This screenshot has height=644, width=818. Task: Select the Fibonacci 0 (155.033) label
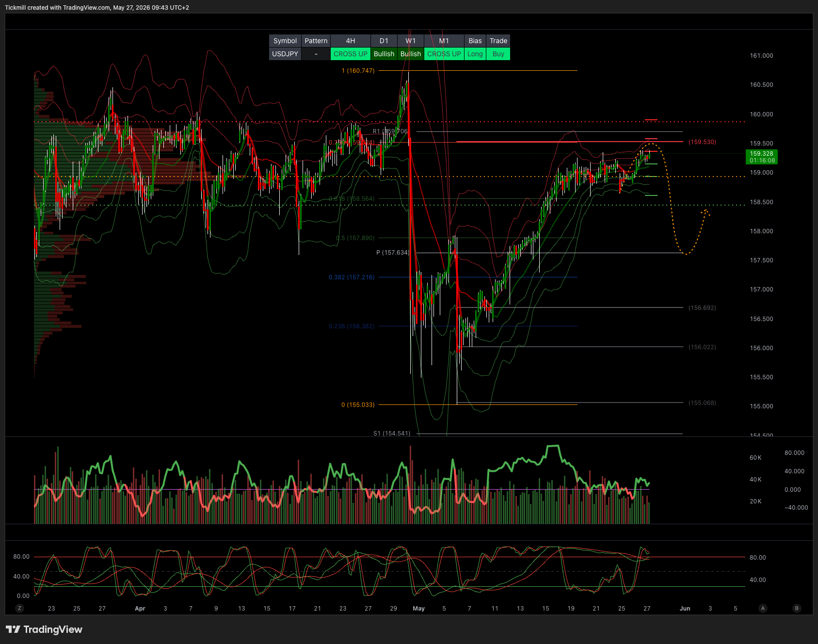(x=358, y=405)
